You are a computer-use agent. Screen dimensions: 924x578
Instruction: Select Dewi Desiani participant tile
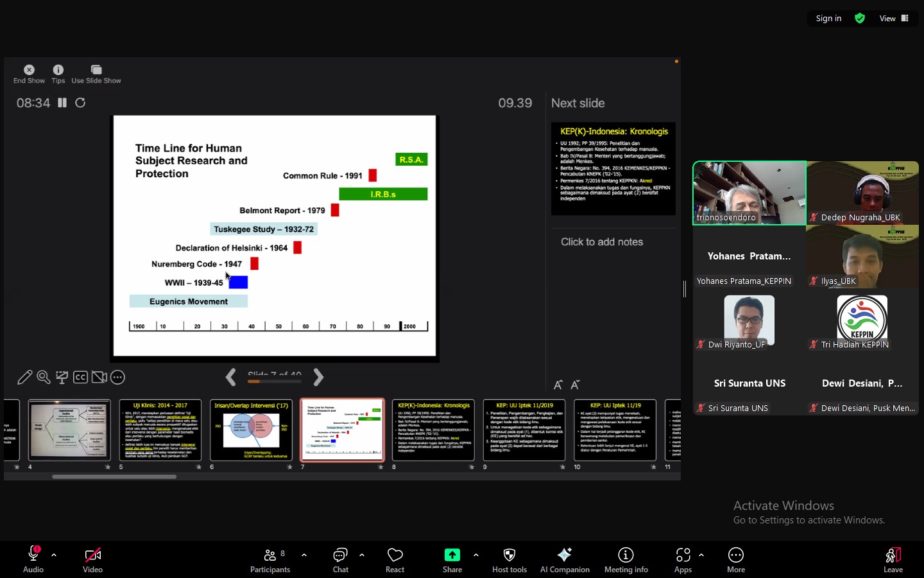(x=862, y=383)
